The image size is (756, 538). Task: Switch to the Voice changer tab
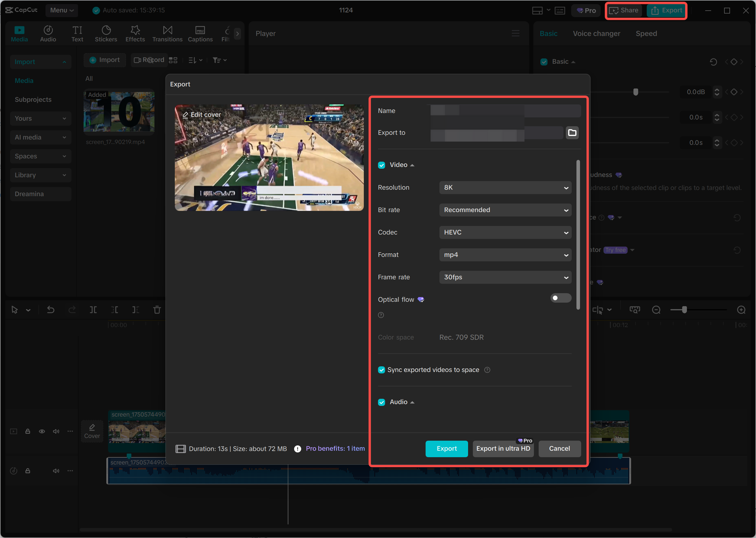click(596, 33)
